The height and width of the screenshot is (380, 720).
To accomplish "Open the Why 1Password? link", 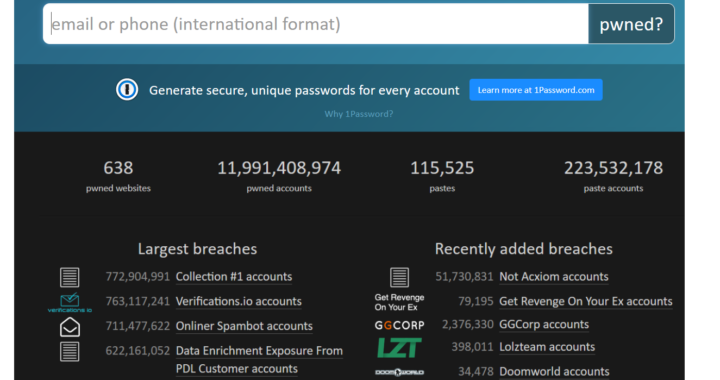I will [359, 114].
